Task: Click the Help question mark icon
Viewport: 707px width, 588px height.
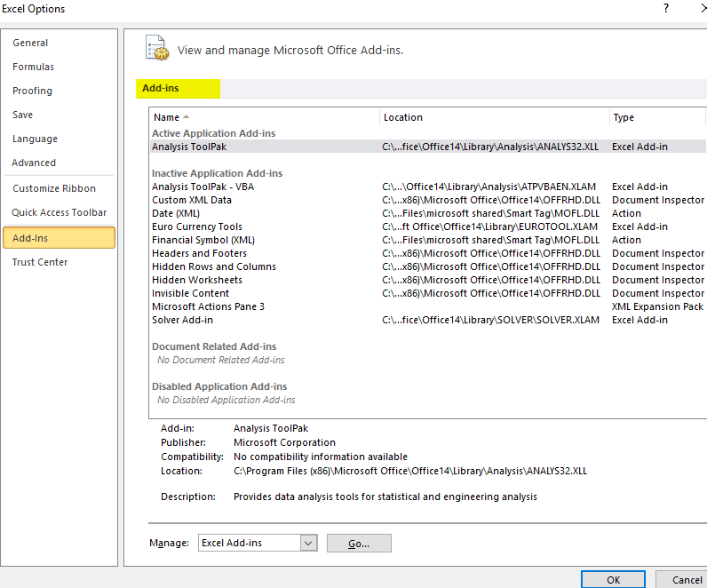Action: (x=666, y=8)
